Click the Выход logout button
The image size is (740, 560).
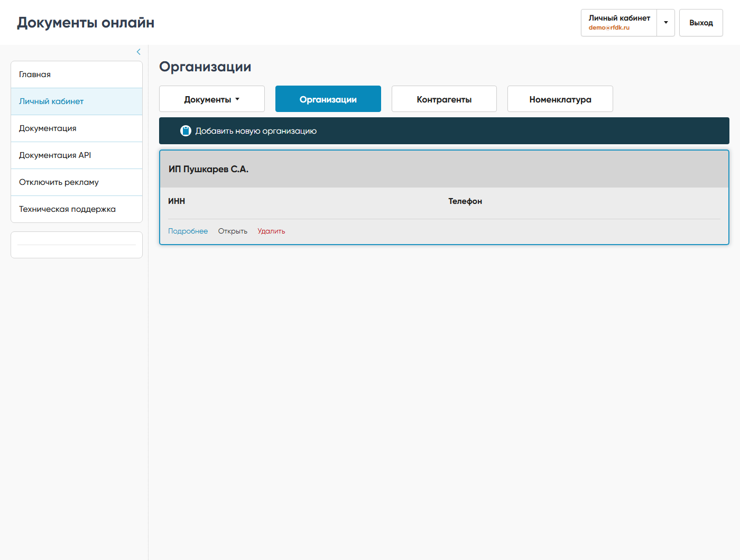click(x=701, y=23)
